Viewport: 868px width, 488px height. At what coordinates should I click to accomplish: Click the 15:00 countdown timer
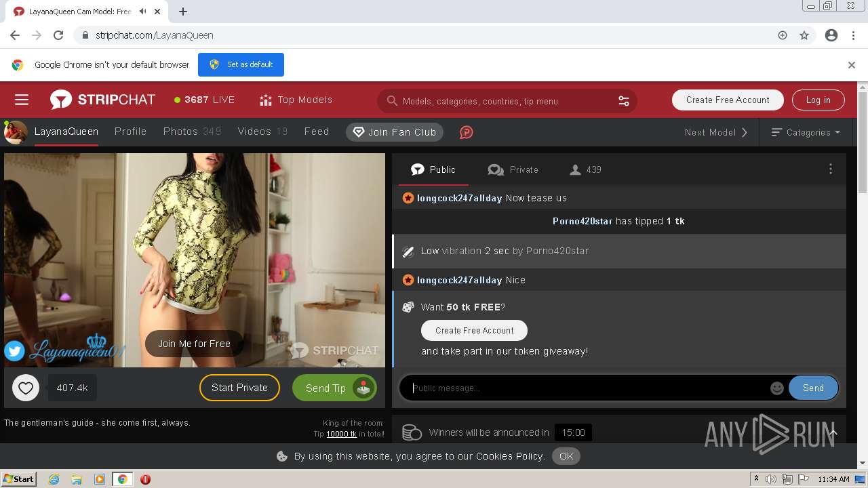click(573, 432)
